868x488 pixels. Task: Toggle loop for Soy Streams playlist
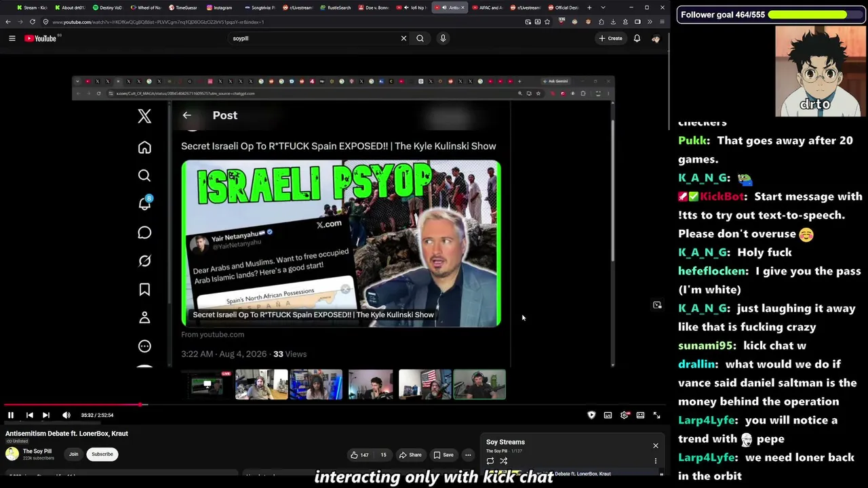pyautogui.click(x=490, y=461)
